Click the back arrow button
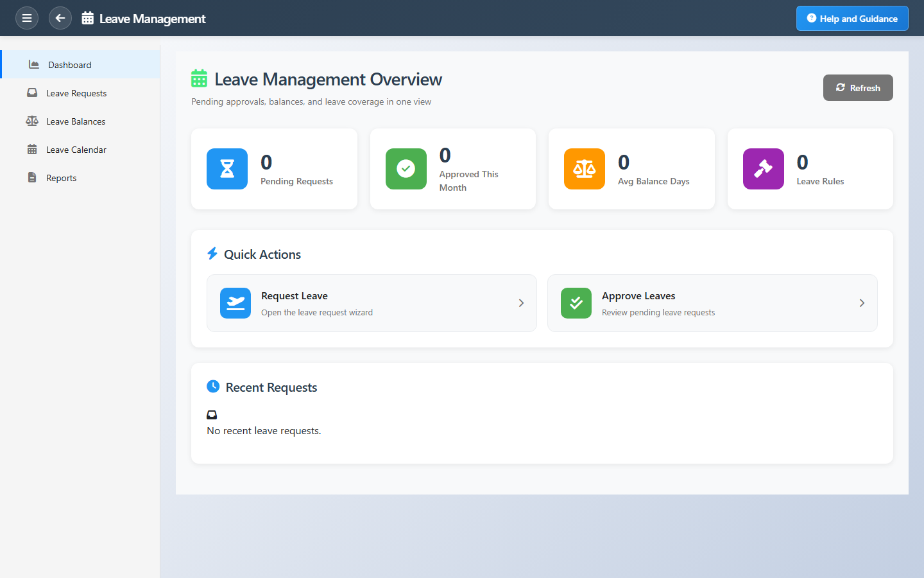 click(60, 18)
